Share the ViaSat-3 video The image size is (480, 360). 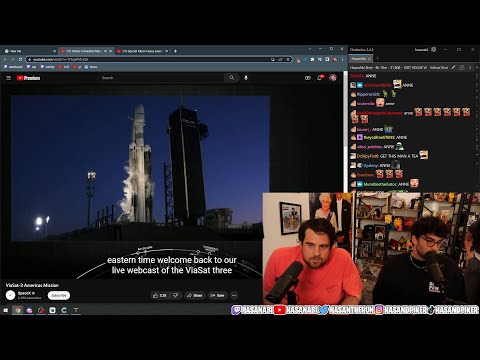pos(195,295)
